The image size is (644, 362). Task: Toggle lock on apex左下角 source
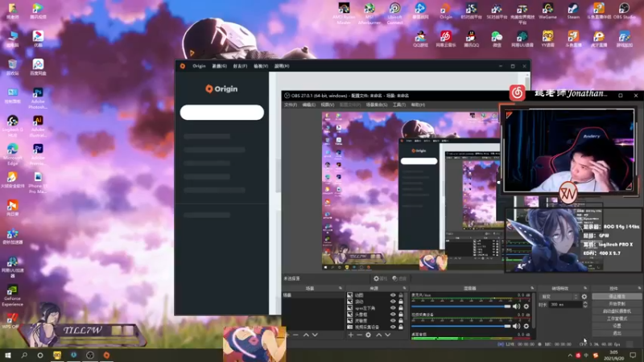click(401, 308)
